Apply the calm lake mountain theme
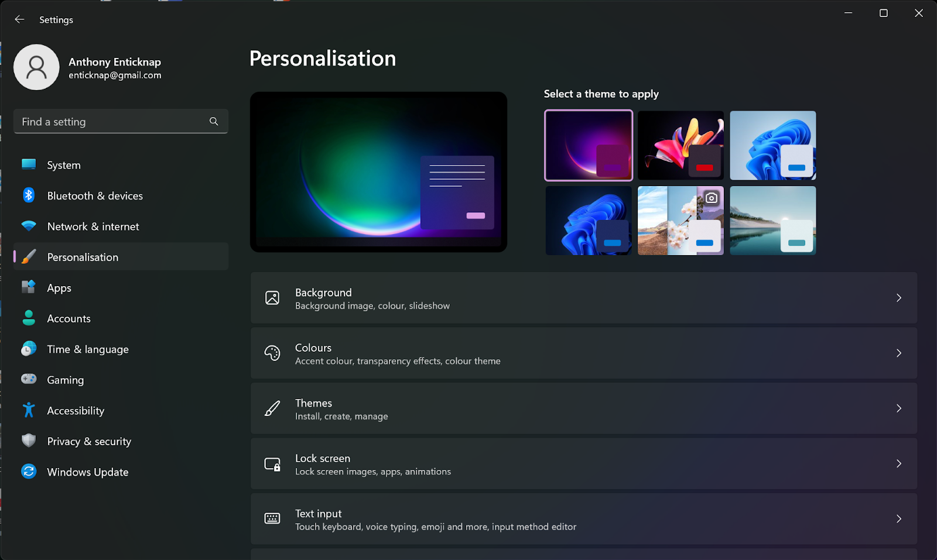The width and height of the screenshot is (937, 560). (773, 221)
